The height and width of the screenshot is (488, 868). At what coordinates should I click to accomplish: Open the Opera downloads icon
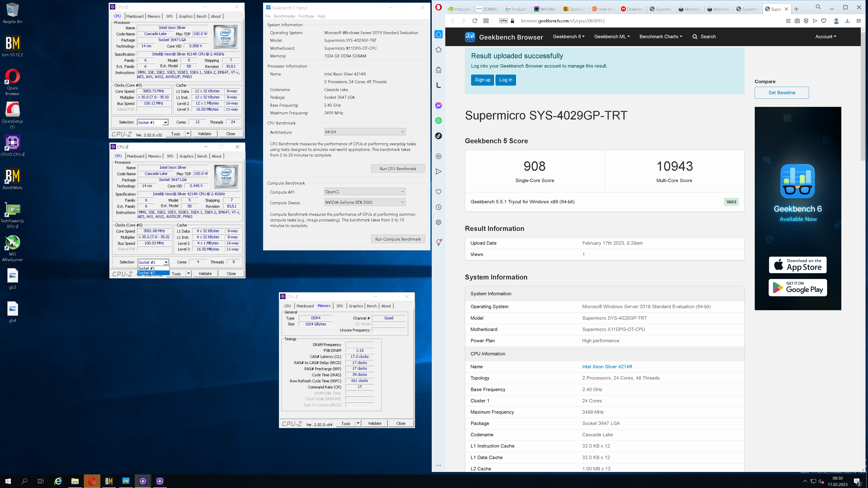coord(847,21)
